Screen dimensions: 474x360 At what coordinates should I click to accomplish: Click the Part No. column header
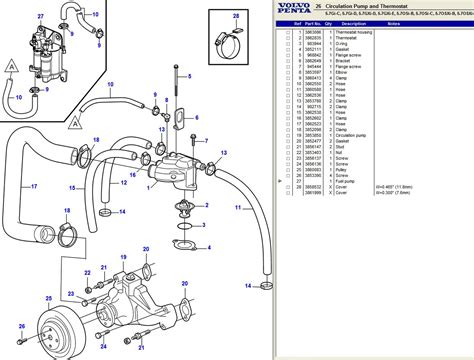[x=313, y=24]
